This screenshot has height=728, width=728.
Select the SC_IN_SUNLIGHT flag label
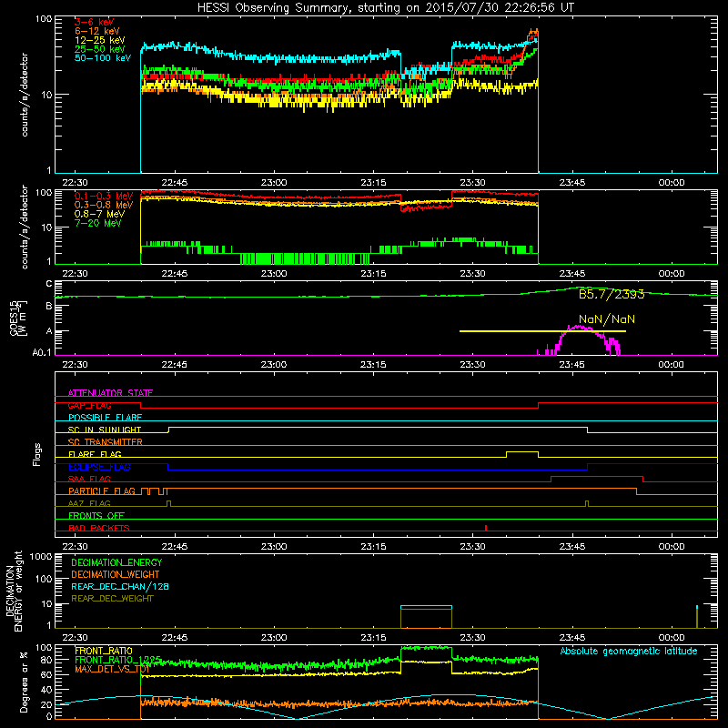(x=105, y=430)
